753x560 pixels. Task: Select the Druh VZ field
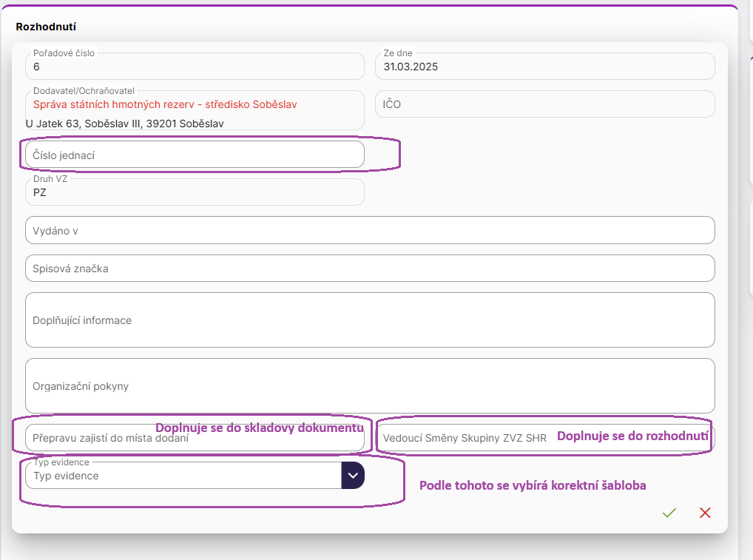(x=195, y=192)
